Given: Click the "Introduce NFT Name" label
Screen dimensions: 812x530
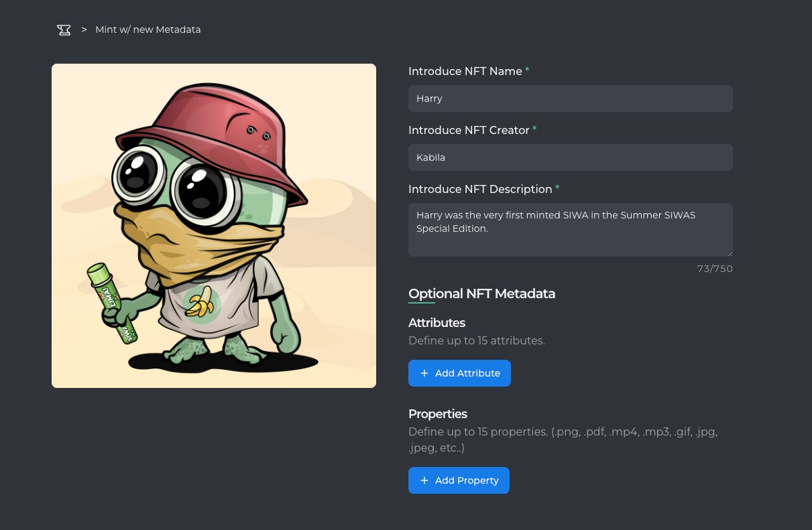Looking at the screenshot, I should (x=465, y=71).
